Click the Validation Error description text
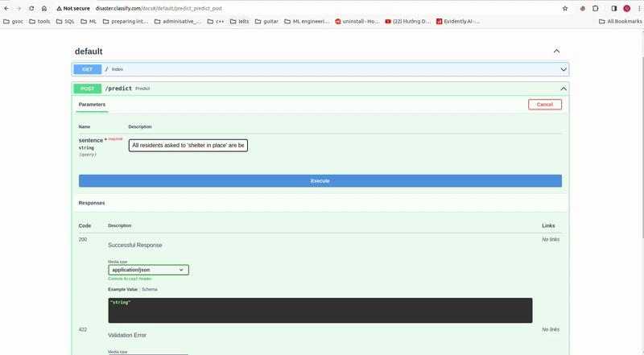Screen dimensions: 644x355 click(x=127, y=335)
